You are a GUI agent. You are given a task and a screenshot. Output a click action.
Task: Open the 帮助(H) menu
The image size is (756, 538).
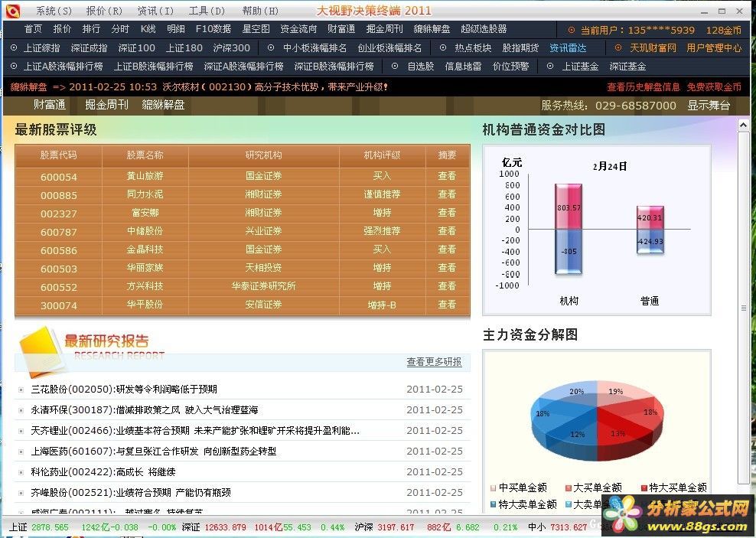point(260,11)
